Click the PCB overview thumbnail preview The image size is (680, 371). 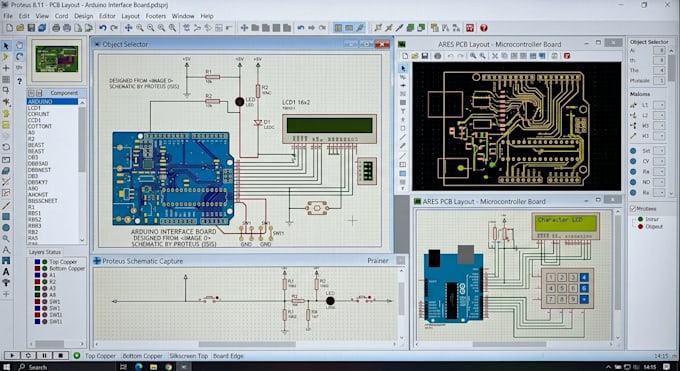(57, 59)
